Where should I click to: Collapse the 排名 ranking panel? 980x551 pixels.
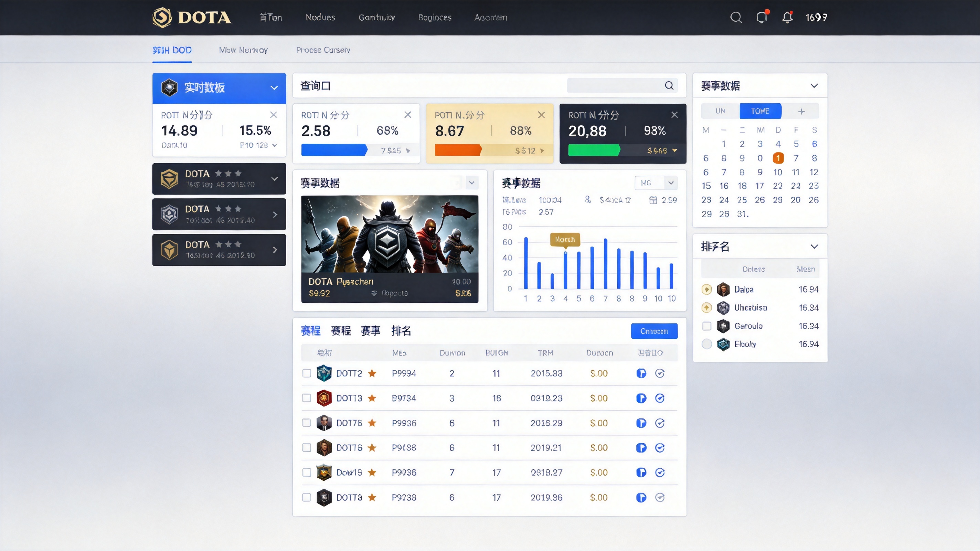tap(814, 246)
